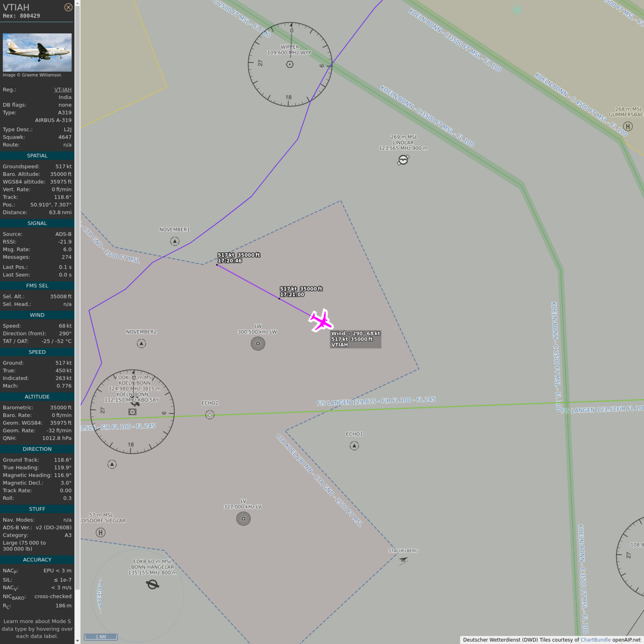Click the Airbus A319 aircraft photo thumbnail

click(37, 52)
